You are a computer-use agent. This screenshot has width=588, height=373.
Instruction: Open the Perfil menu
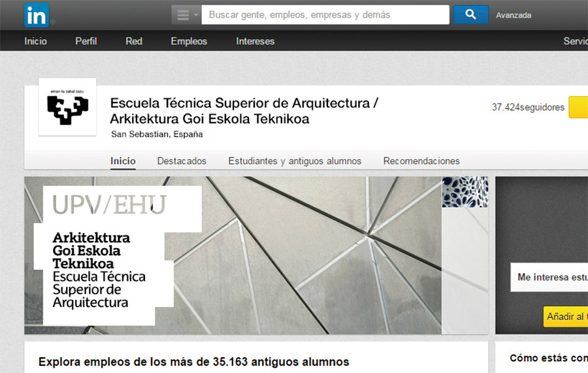click(x=86, y=41)
